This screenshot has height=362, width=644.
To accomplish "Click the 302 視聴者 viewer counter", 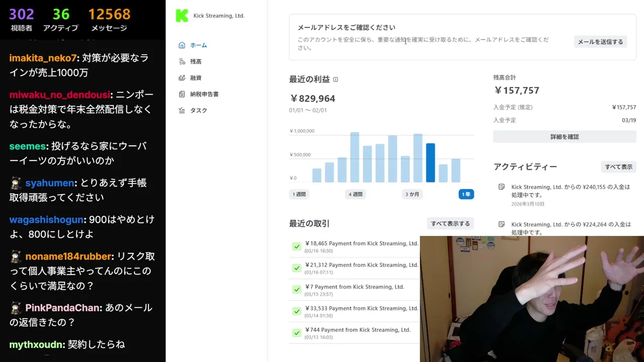I will 22,20.
